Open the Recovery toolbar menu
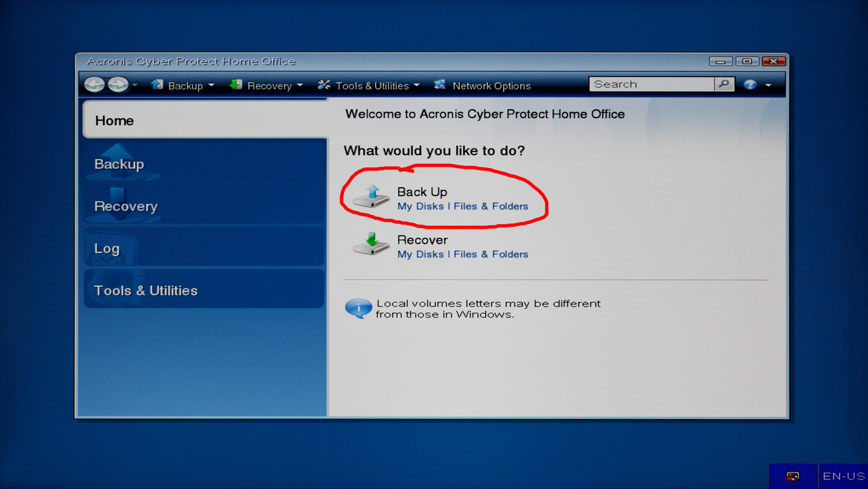 pos(266,85)
